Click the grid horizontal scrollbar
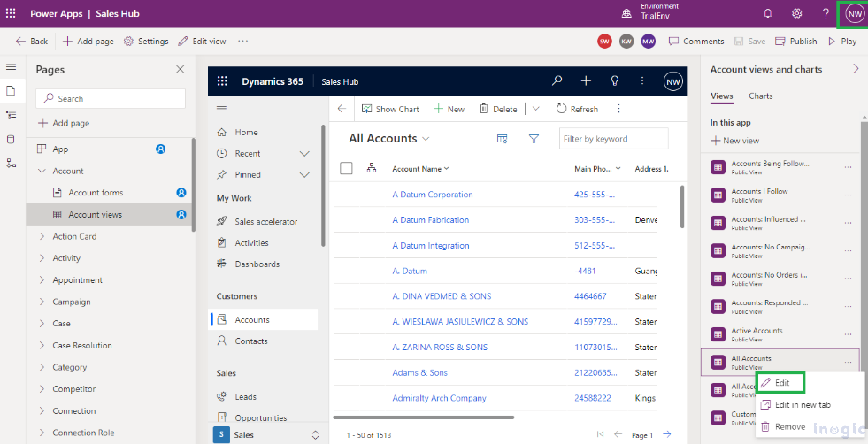This screenshot has height=444, width=868. (x=424, y=417)
